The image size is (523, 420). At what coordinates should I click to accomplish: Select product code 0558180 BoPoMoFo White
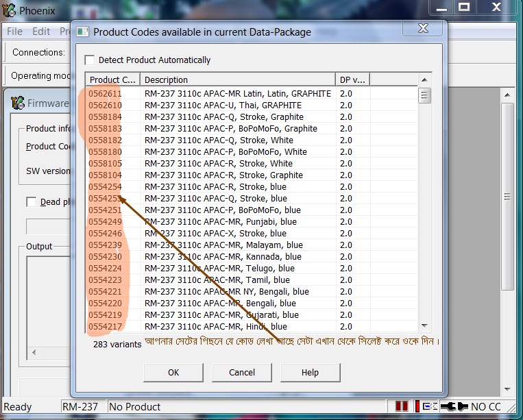coord(252,152)
